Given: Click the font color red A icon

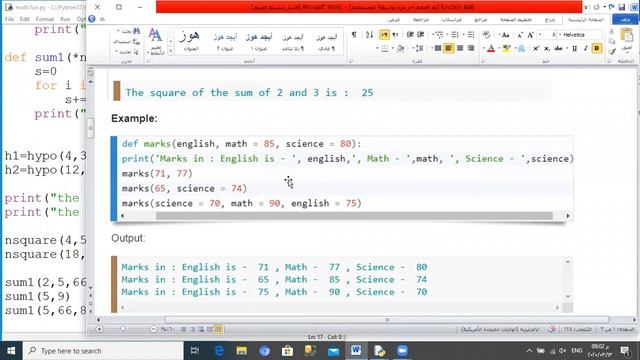Looking at the screenshot, I should point(491,48).
